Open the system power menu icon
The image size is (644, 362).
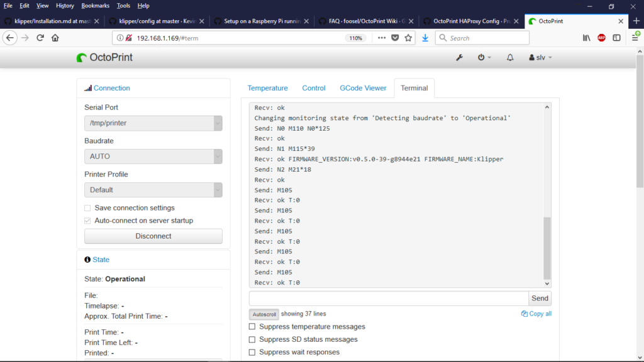pyautogui.click(x=484, y=57)
